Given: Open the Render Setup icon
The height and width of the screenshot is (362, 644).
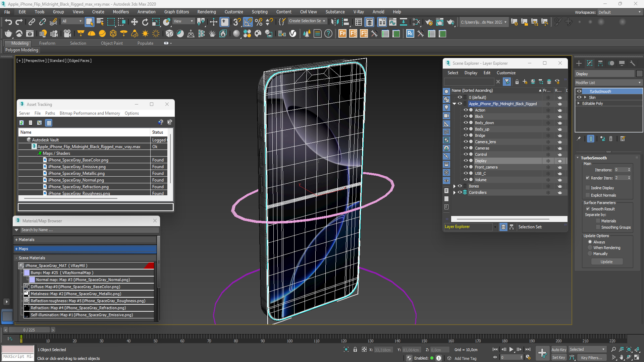Looking at the screenshot, I should [x=429, y=22].
